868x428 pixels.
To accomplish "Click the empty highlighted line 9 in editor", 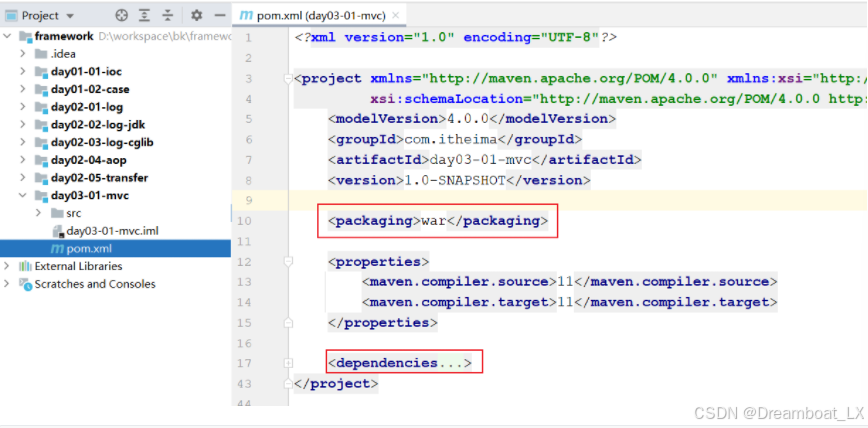I will click(x=578, y=200).
